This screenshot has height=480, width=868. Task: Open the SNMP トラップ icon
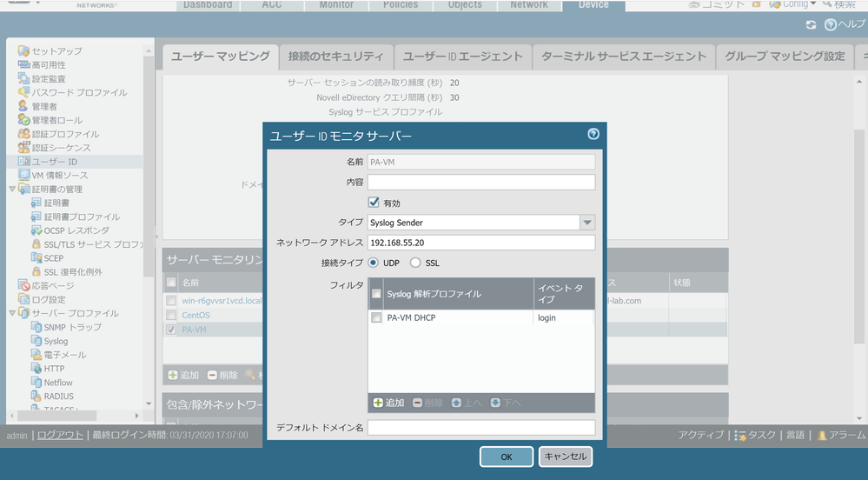(x=36, y=327)
